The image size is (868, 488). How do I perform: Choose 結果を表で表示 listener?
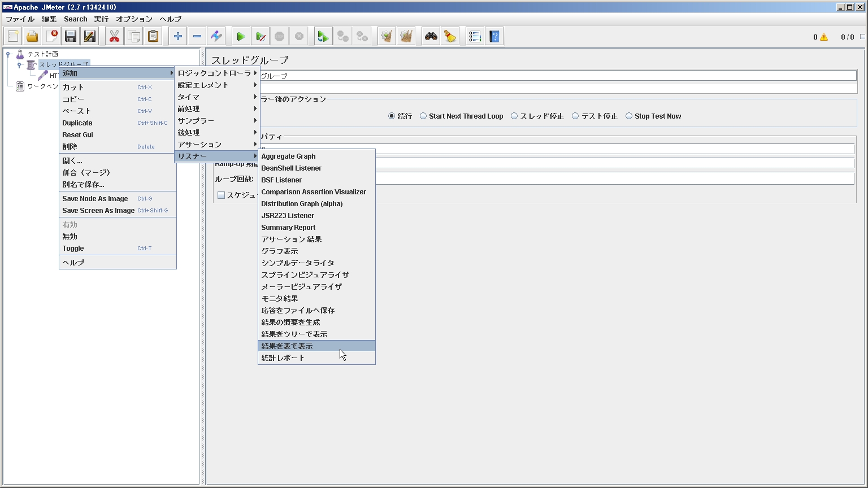tap(316, 346)
